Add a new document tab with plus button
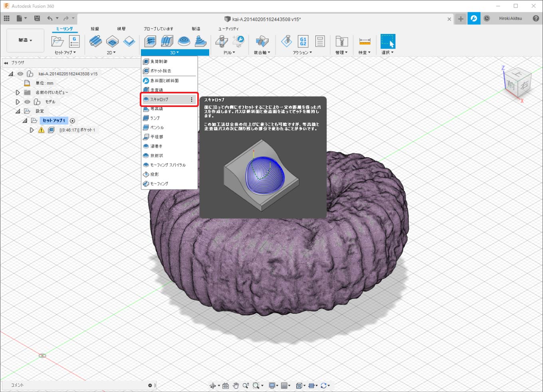The width and height of the screenshot is (543, 392). tap(460, 19)
